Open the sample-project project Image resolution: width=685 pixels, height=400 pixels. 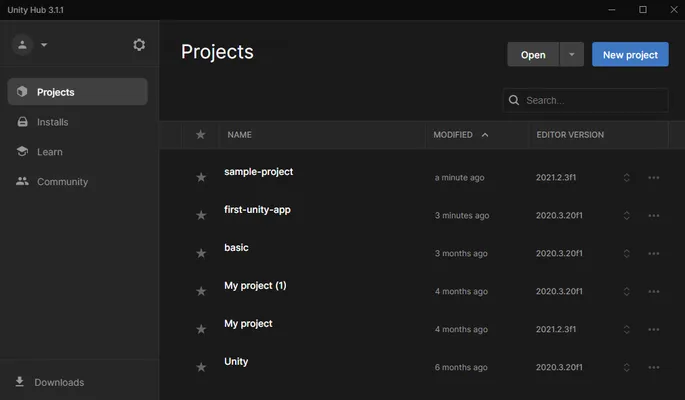pyautogui.click(x=259, y=172)
